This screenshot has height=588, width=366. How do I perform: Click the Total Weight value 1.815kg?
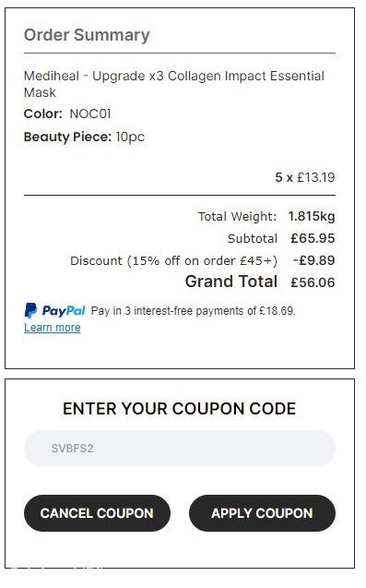[x=312, y=216]
